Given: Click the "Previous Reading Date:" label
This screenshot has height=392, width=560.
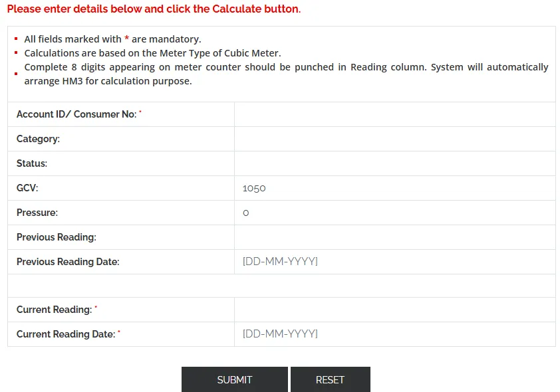Looking at the screenshot, I should (68, 262).
